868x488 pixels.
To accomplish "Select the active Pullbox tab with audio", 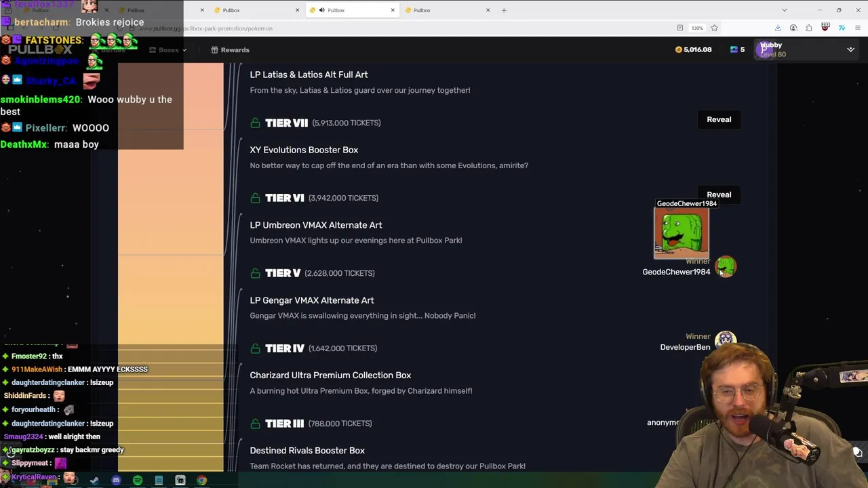I will [x=351, y=10].
